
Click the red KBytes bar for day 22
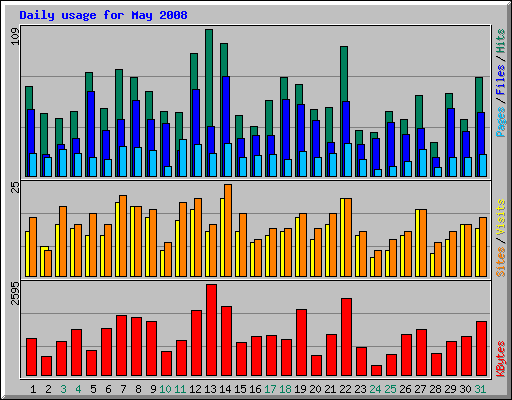(x=346, y=337)
